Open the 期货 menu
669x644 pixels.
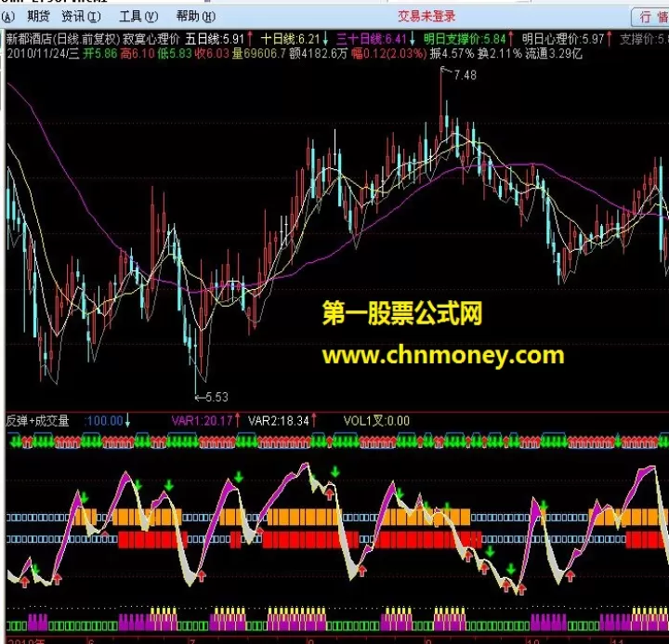(38, 17)
